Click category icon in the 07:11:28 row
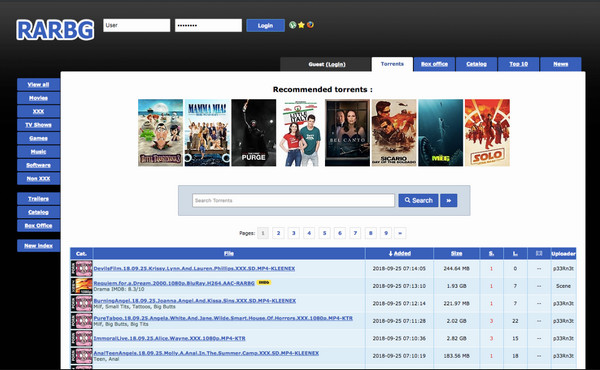Screen dimensions: 600x370 pos(82,321)
